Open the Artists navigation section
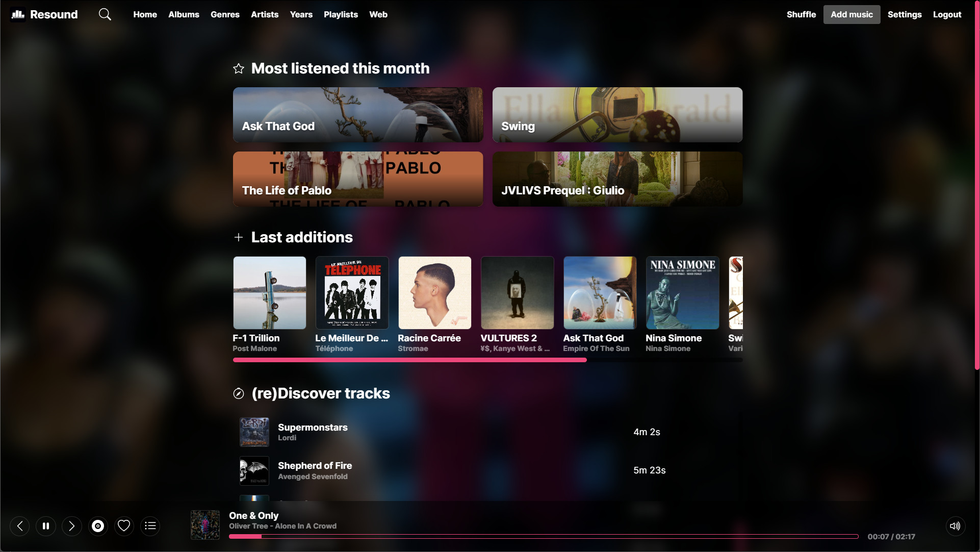The height and width of the screenshot is (552, 980). coord(265,14)
